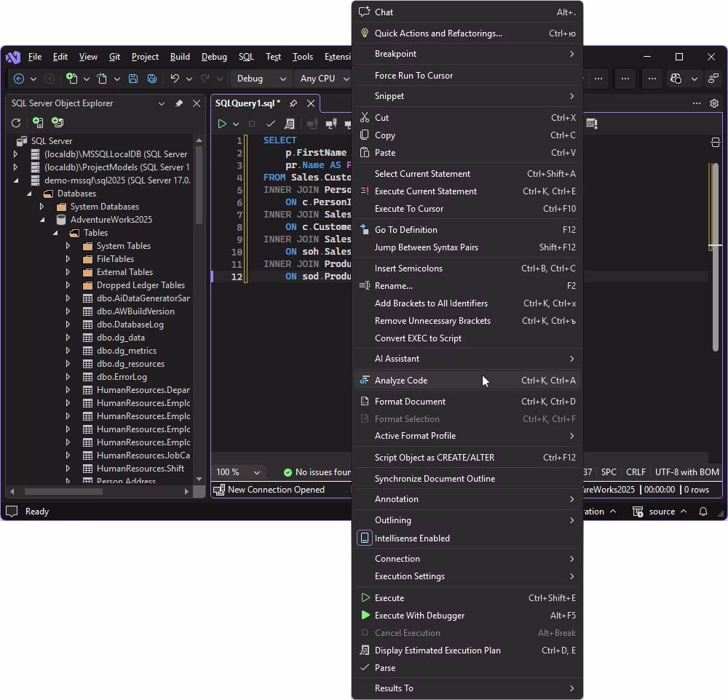Click the GitHub Copilot icon in toolbar
This screenshot has height=700, width=728.
tap(676, 79)
